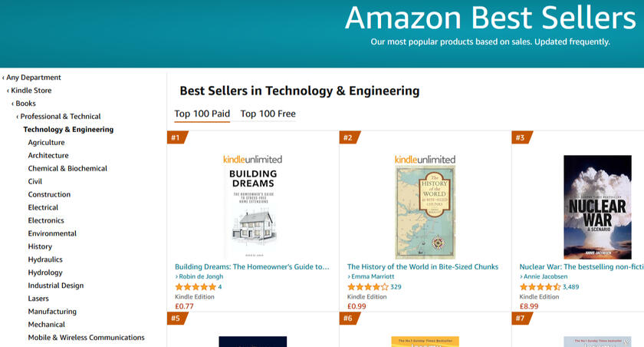Browse the Industrial Design subcategory
644x347 pixels.
pos(56,286)
